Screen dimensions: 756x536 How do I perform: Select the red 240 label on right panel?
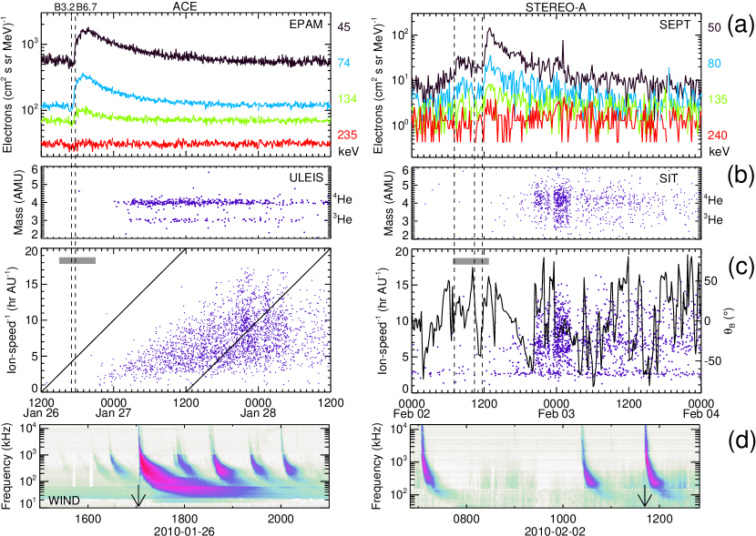tap(718, 135)
